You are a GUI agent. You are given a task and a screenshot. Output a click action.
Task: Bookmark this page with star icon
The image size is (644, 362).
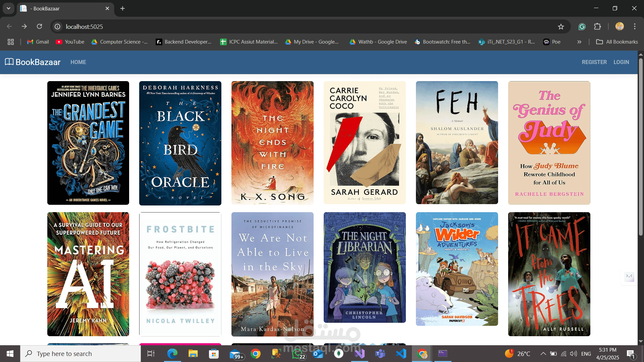[x=561, y=26]
